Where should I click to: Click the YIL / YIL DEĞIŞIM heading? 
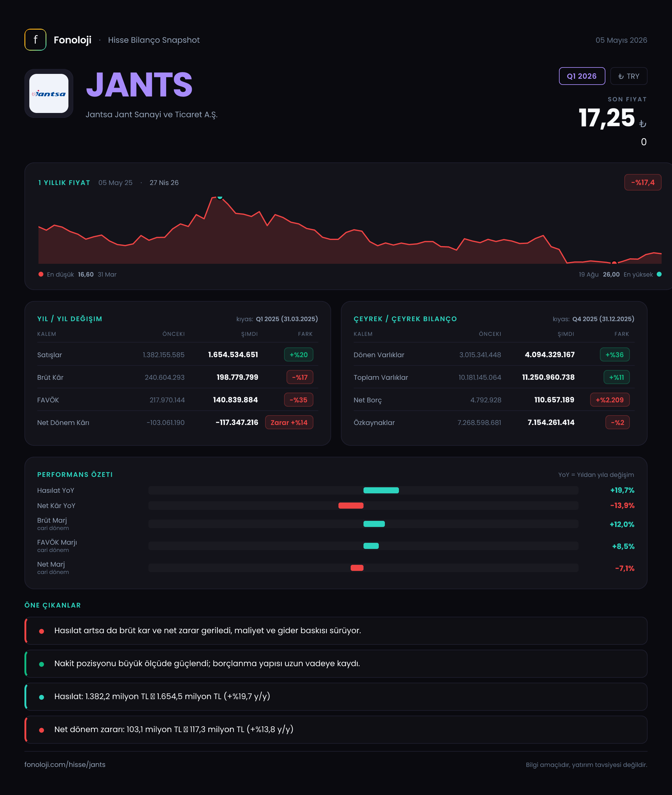pos(70,319)
